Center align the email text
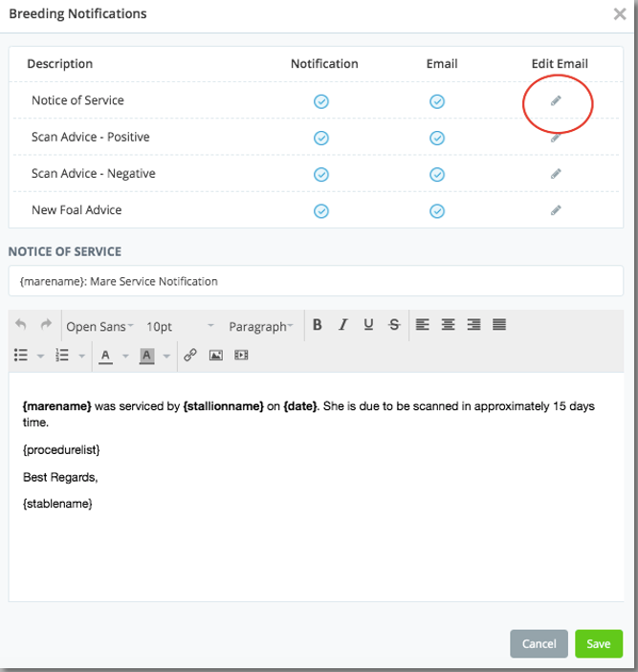 pyautogui.click(x=448, y=325)
